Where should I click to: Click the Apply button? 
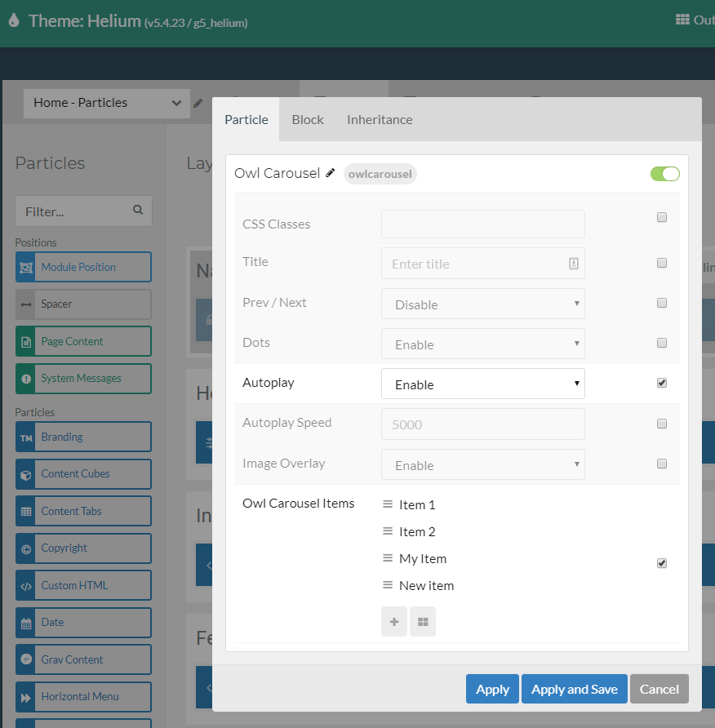(x=492, y=689)
